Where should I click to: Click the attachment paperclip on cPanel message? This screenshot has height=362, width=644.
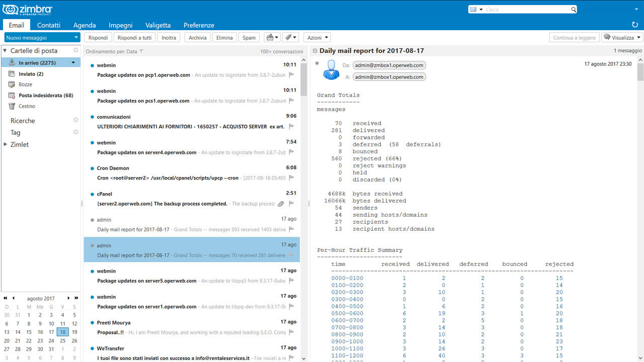[x=281, y=204]
